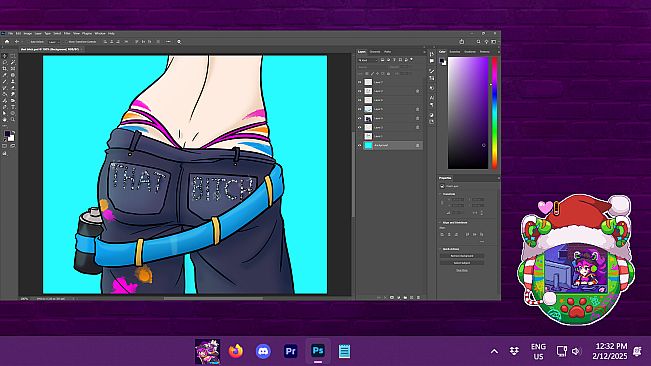
Task: Toggle visibility of the topmost layer
Action: point(360,82)
